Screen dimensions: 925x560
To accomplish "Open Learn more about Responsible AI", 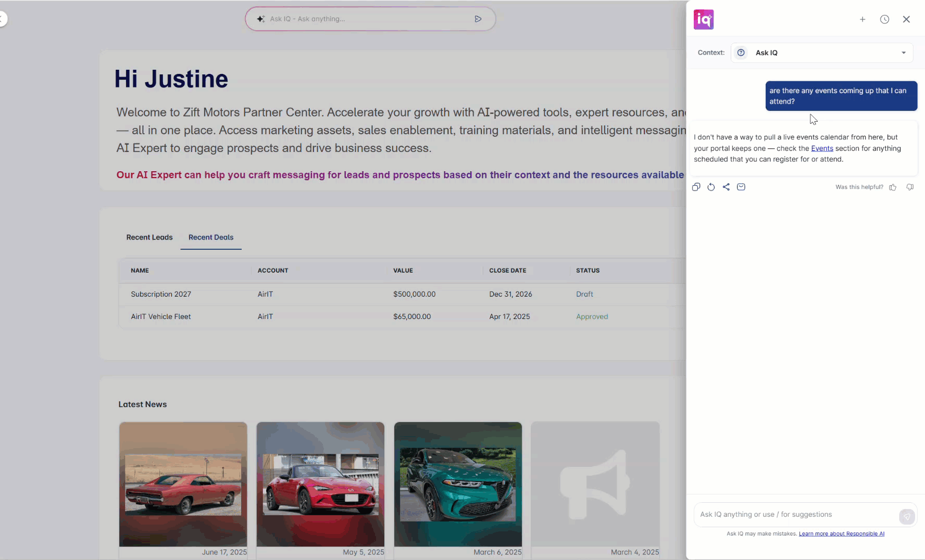I will [x=841, y=533].
